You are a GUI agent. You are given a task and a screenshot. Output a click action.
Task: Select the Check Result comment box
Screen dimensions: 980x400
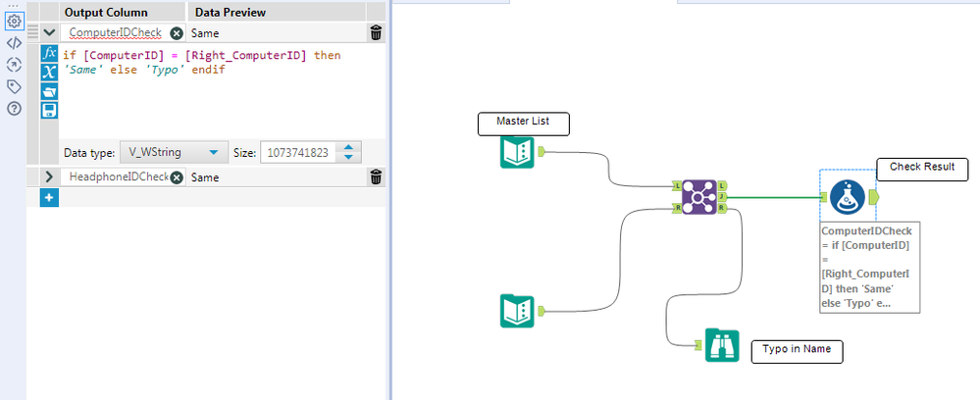[x=922, y=170]
